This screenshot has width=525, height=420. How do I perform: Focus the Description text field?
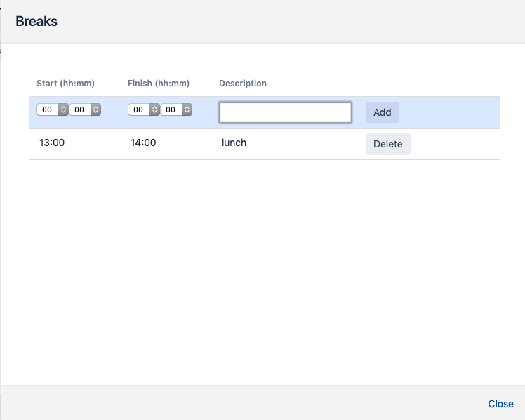click(285, 112)
